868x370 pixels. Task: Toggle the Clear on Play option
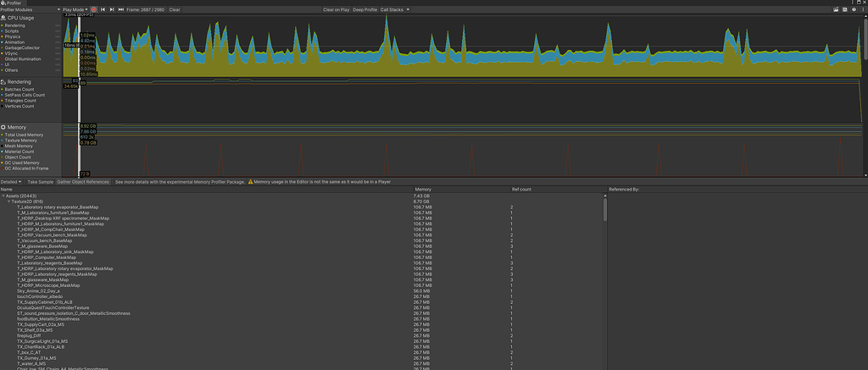[x=336, y=9]
